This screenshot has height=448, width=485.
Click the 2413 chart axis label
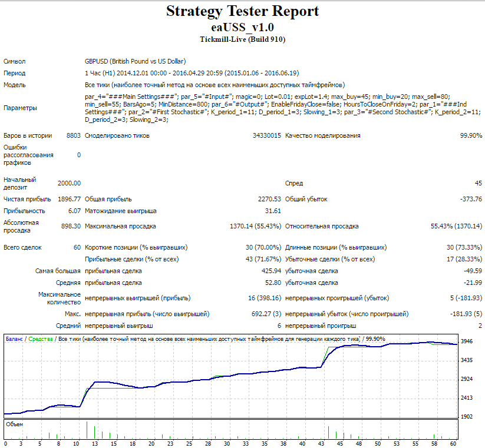(x=467, y=397)
